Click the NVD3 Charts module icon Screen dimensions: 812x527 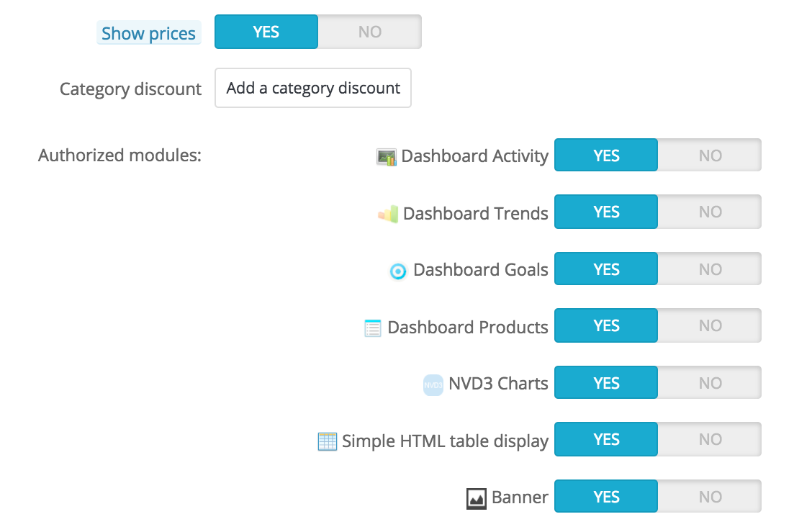click(433, 384)
